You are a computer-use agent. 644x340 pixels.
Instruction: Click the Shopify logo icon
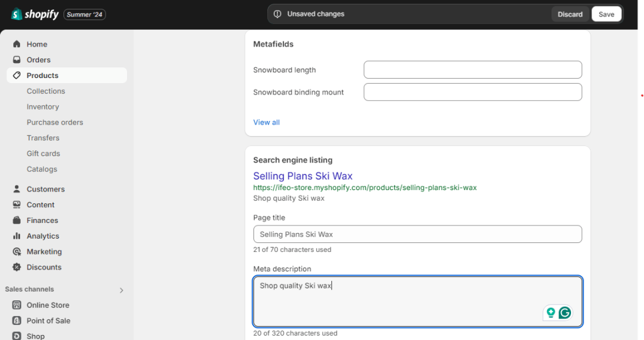pyautogui.click(x=16, y=14)
